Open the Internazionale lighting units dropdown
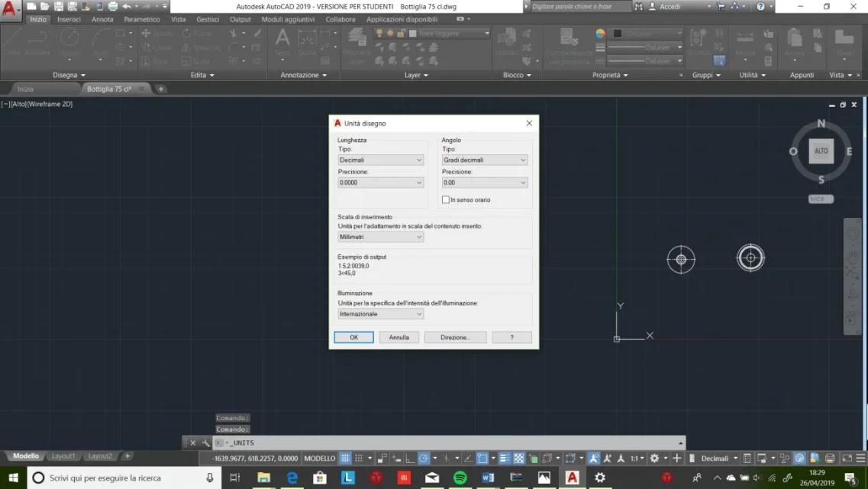 (x=380, y=313)
